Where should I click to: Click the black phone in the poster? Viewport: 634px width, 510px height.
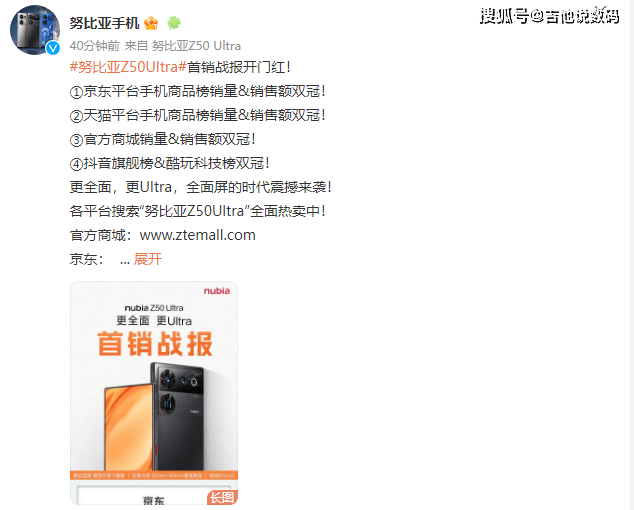(178, 417)
